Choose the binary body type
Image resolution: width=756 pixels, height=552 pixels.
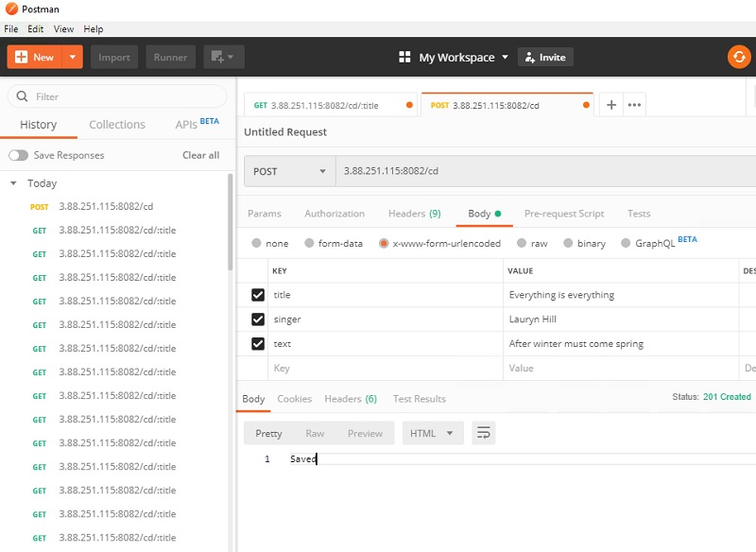(568, 243)
